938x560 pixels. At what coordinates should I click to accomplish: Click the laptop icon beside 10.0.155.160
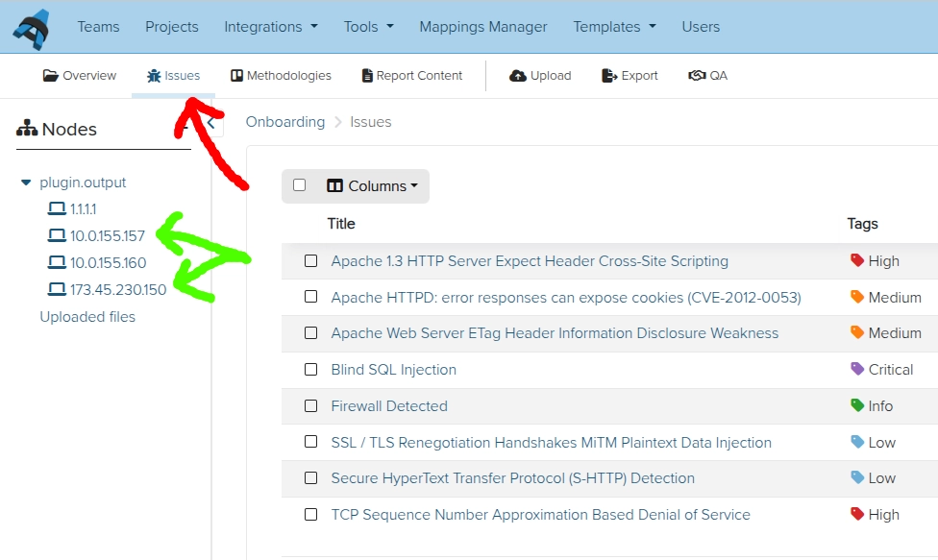click(57, 262)
